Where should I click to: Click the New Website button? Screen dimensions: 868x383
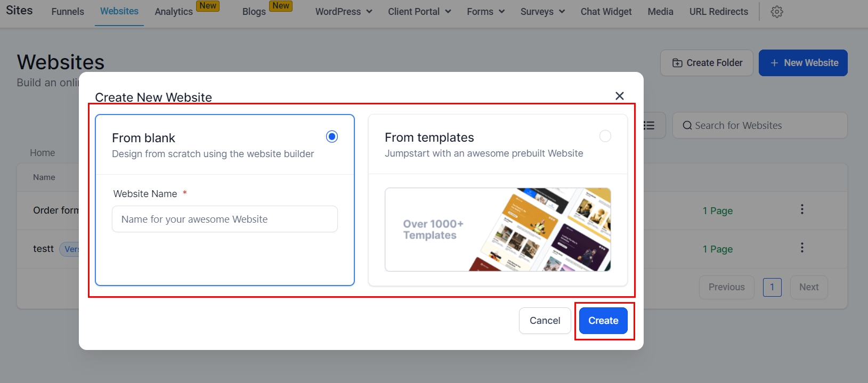803,63
